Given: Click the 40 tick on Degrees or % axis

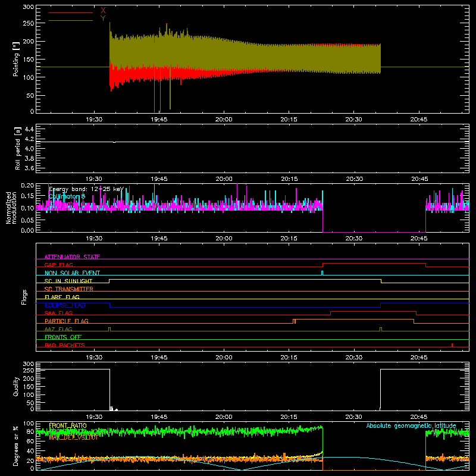Looking at the screenshot, I should 30,451.
